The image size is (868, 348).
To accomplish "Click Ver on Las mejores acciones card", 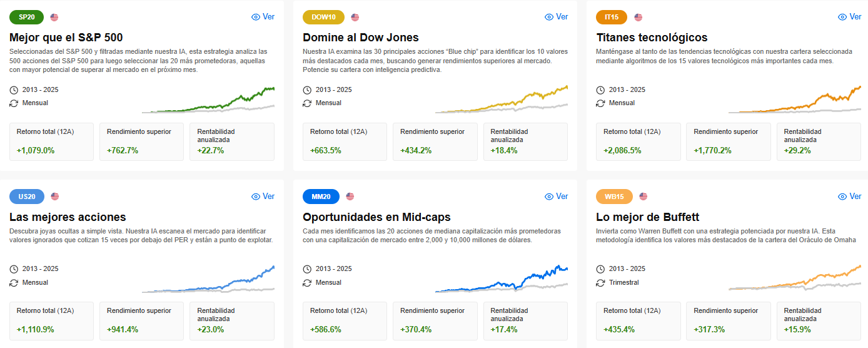I will [x=263, y=197].
